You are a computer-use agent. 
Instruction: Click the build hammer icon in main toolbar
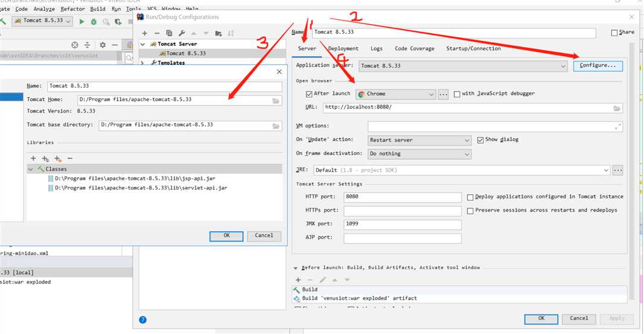tap(3, 21)
